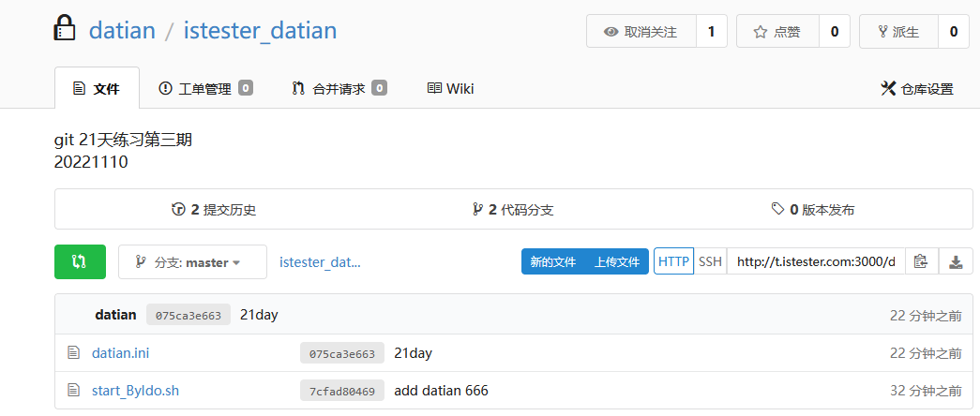Viewport: 980px width, 416px height.
Task: Open the 合并请求 tab
Action: (339, 89)
